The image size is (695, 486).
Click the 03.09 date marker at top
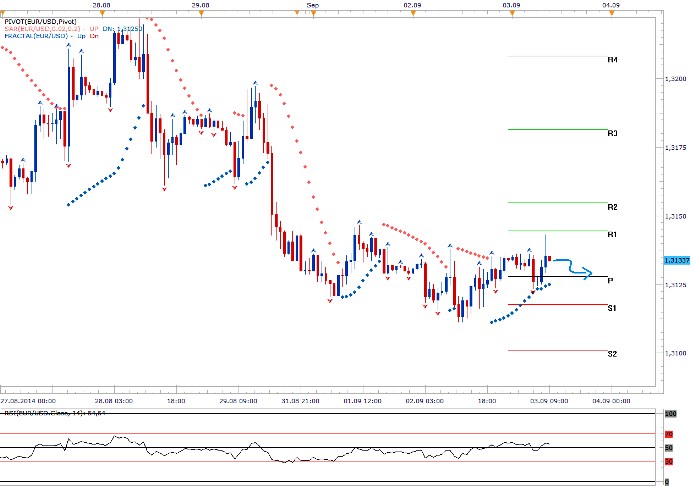[511, 5]
